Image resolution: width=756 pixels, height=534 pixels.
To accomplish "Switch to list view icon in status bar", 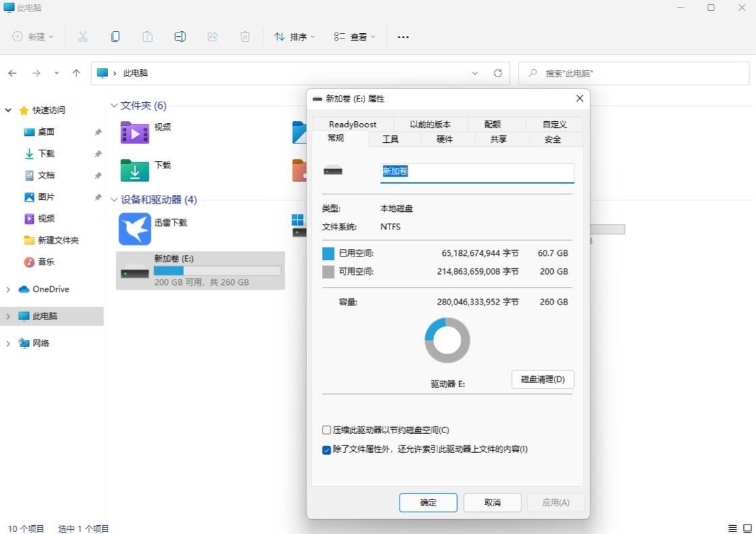I will click(x=732, y=529).
